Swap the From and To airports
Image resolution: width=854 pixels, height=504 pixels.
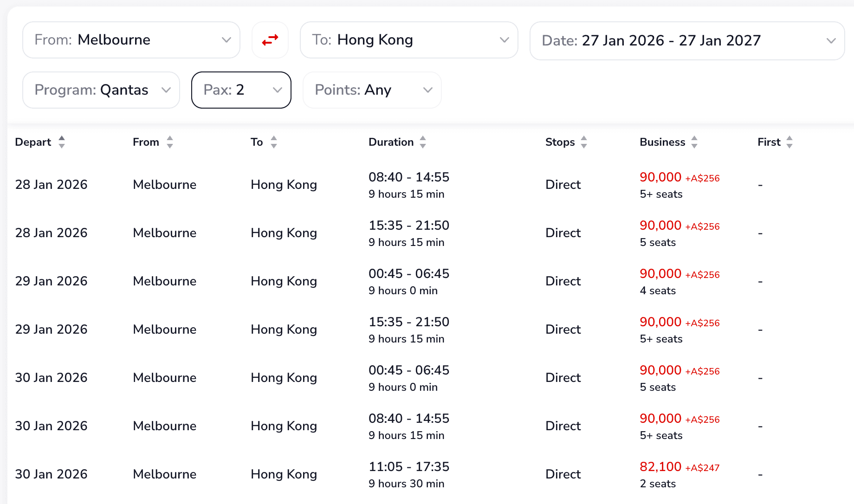coord(270,40)
